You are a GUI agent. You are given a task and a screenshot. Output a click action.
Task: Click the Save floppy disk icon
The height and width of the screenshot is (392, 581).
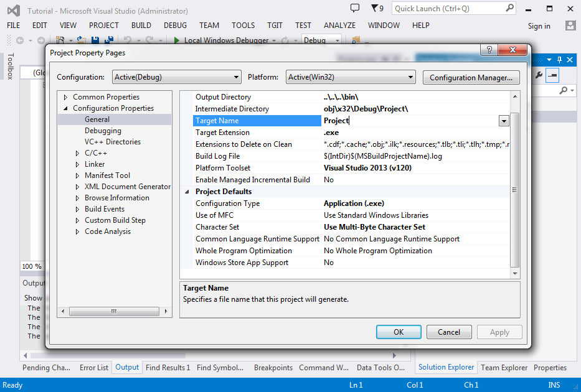(95, 40)
